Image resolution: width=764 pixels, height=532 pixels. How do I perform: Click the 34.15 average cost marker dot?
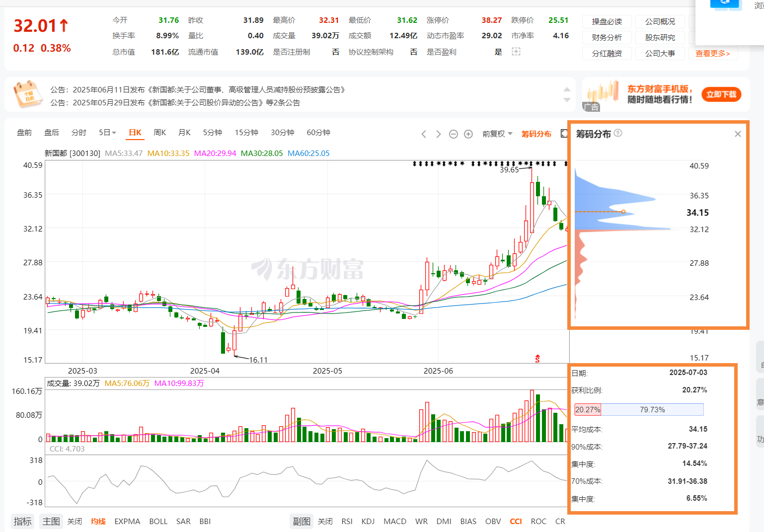(623, 212)
